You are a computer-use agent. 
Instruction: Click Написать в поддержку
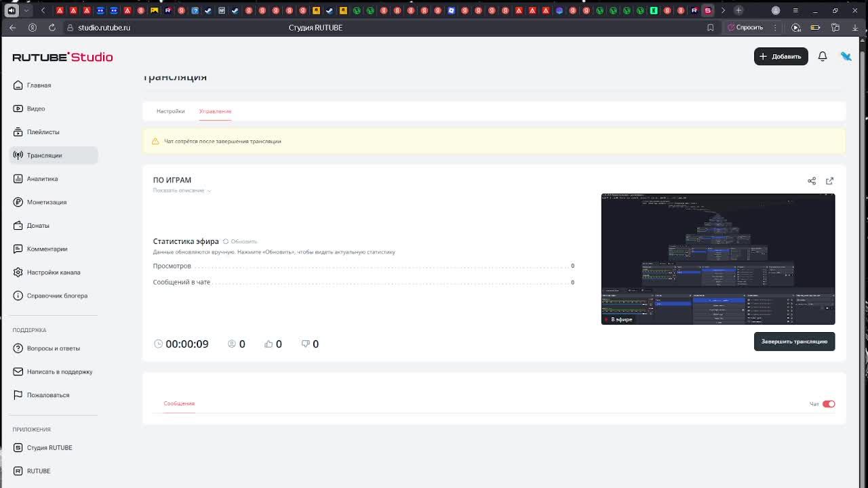[x=54, y=371]
